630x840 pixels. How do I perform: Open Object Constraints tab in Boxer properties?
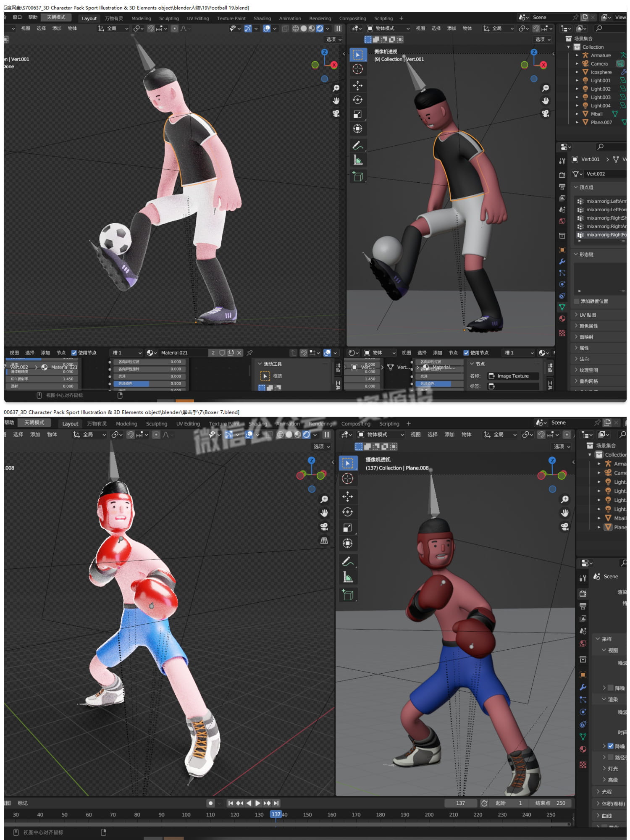583,724
